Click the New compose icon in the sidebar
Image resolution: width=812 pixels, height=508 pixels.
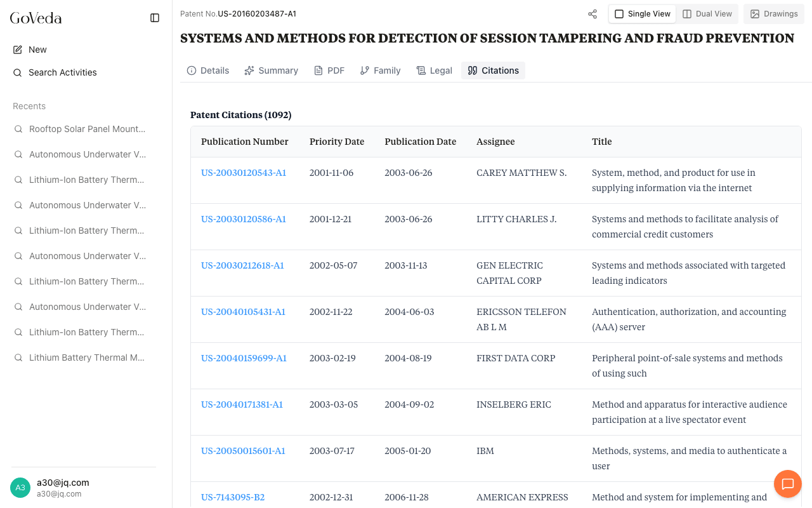click(17, 49)
